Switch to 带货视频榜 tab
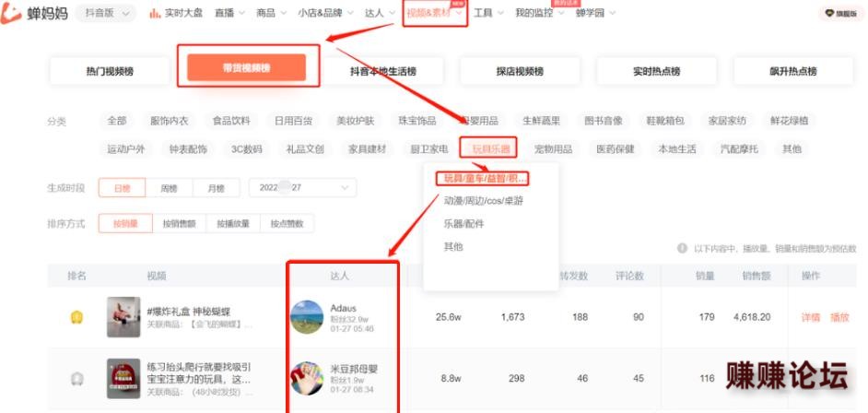The width and height of the screenshot is (868, 413). tap(246, 67)
